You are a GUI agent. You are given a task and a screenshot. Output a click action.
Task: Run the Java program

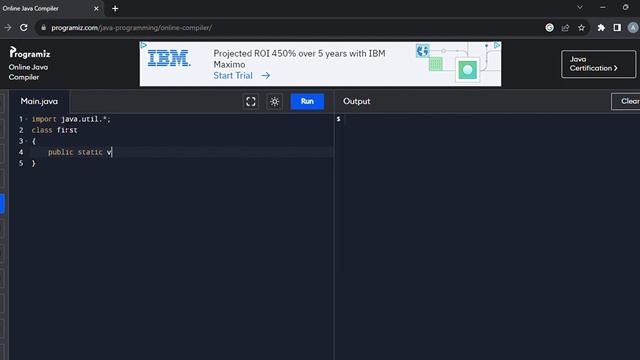pyautogui.click(x=307, y=101)
